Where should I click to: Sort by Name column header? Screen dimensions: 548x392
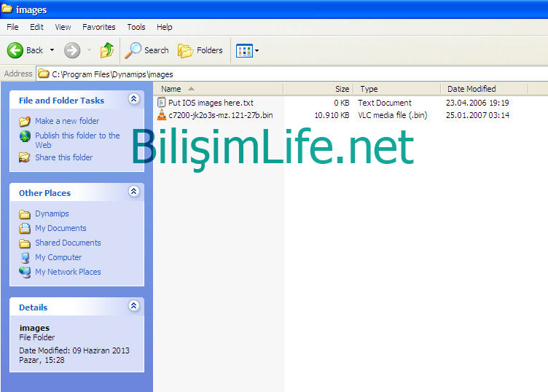point(219,89)
